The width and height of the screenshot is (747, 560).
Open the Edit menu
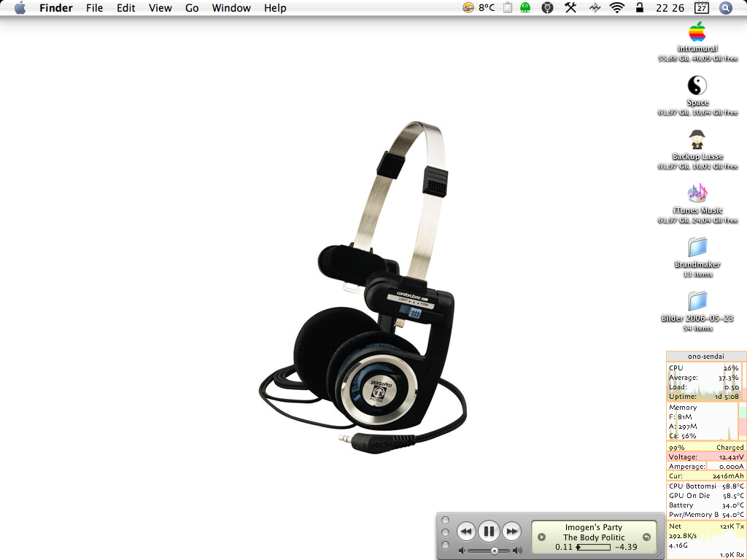coord(125,8)
